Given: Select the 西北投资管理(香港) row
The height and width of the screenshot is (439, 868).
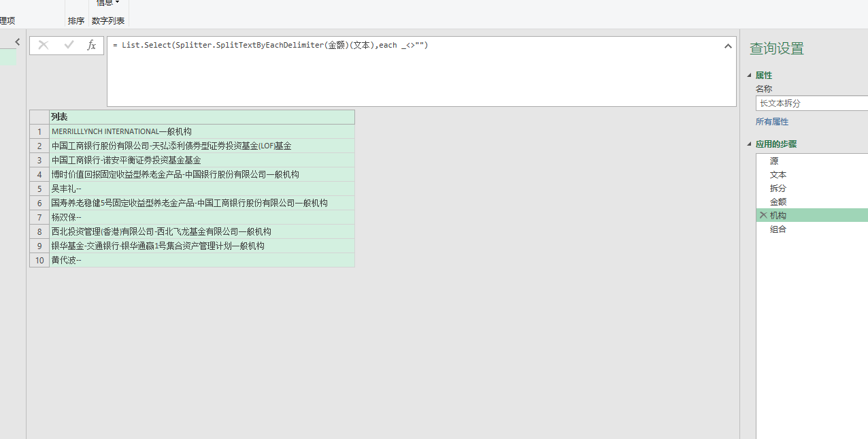Looking at the screenshot, I should [202, 231].
